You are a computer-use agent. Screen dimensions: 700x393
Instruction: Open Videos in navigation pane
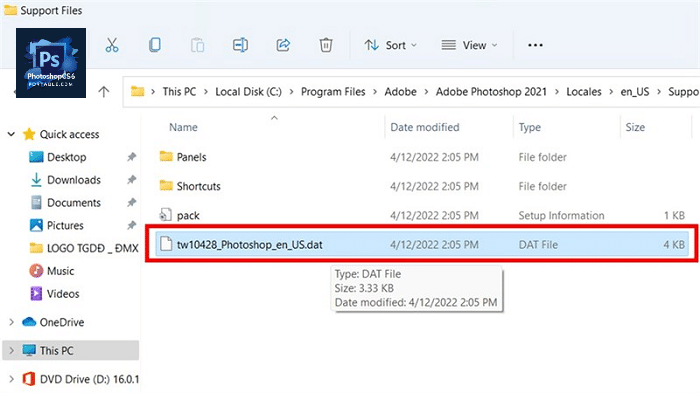63,294
